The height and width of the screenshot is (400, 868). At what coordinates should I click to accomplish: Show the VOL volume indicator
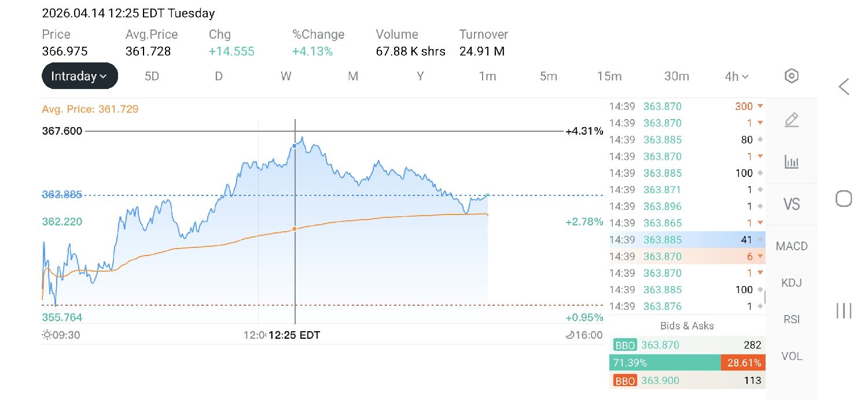click(791, 356)
